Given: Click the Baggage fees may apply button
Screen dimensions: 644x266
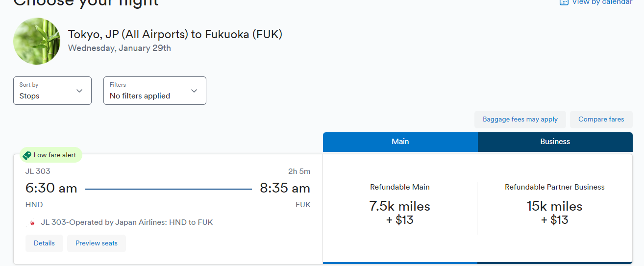Looking at the screenshot, I should [520, 120].
